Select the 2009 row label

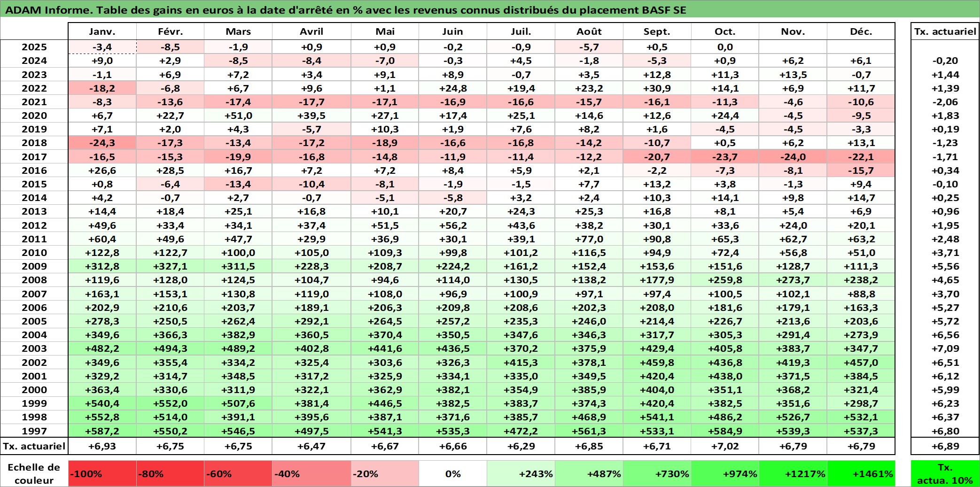coord(34,266)
